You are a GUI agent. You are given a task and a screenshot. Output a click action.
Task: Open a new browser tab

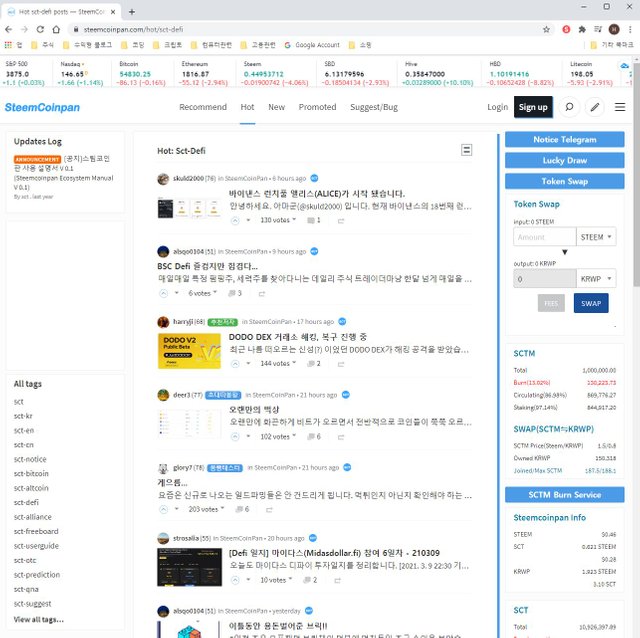click(x=131, y=12)
